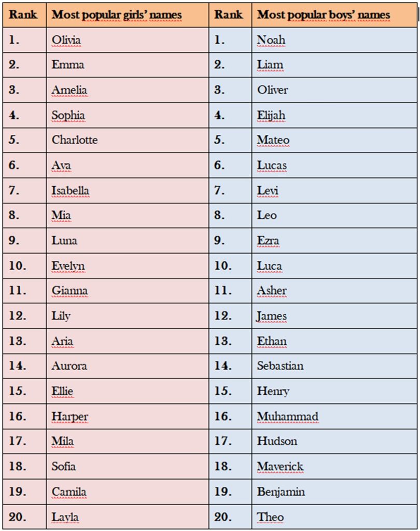Select the name Charlotte in row 5
Image resolution: width=420 pixels, height=531 pixels.
75,140
